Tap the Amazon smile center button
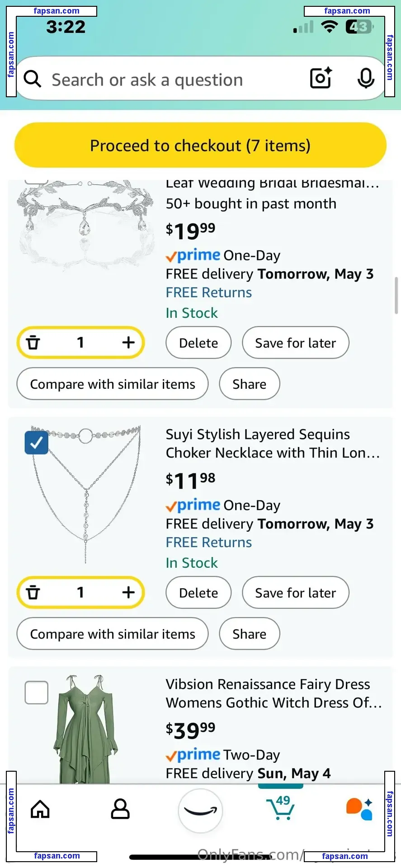 (x=200, y=811)
